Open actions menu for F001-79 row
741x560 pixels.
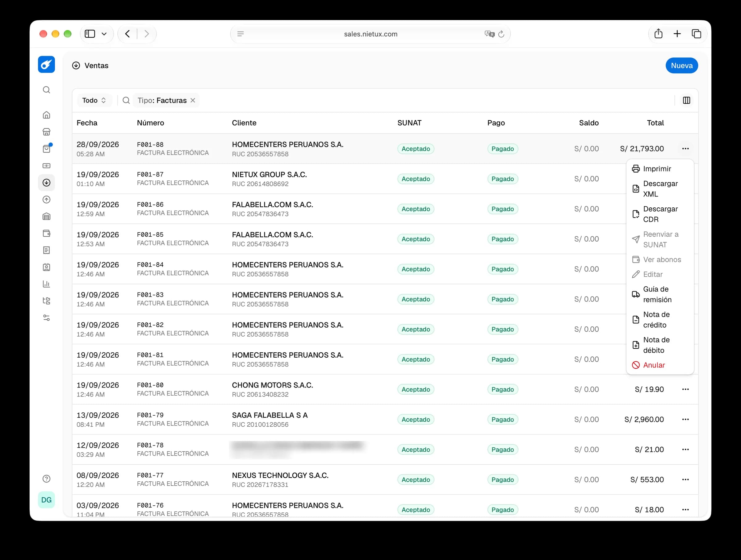685,419
